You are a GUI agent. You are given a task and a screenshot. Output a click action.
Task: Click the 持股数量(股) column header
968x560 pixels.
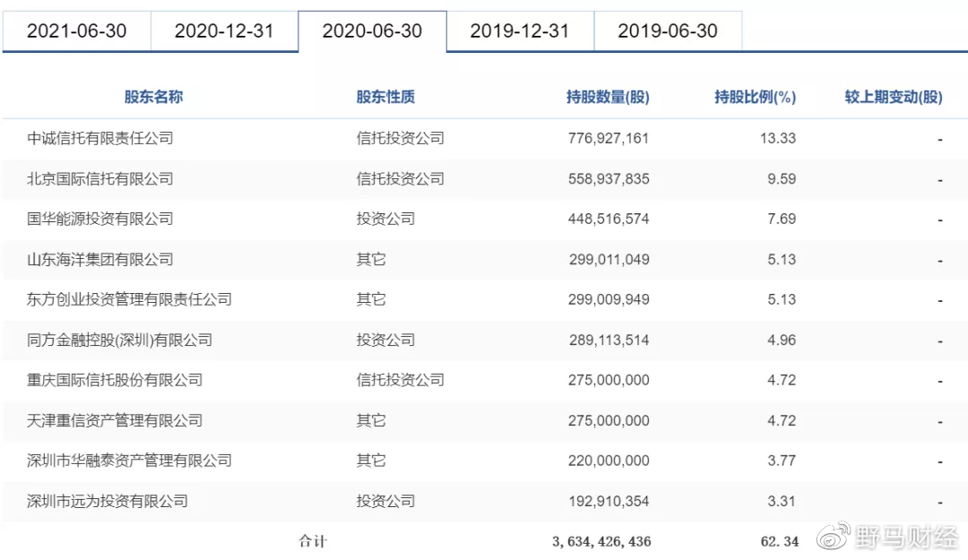608,97
